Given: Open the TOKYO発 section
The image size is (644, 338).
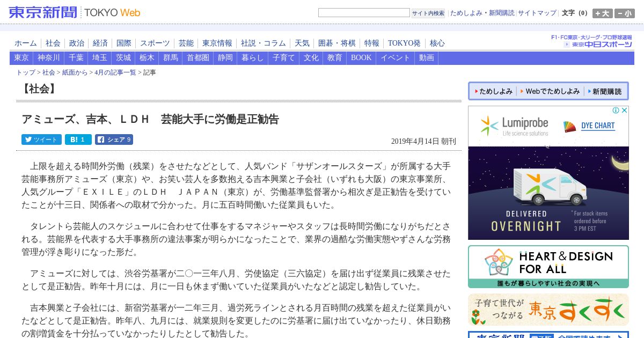Looking at the screenshot, I should tap(404, 43).
